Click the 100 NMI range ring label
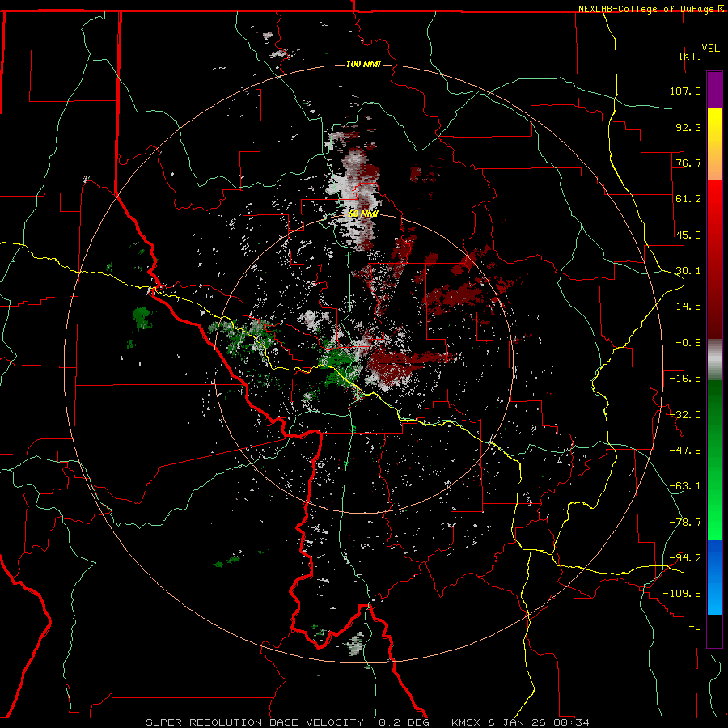The image size is (728, 728). pyautogui.click(x=363, y=64)
